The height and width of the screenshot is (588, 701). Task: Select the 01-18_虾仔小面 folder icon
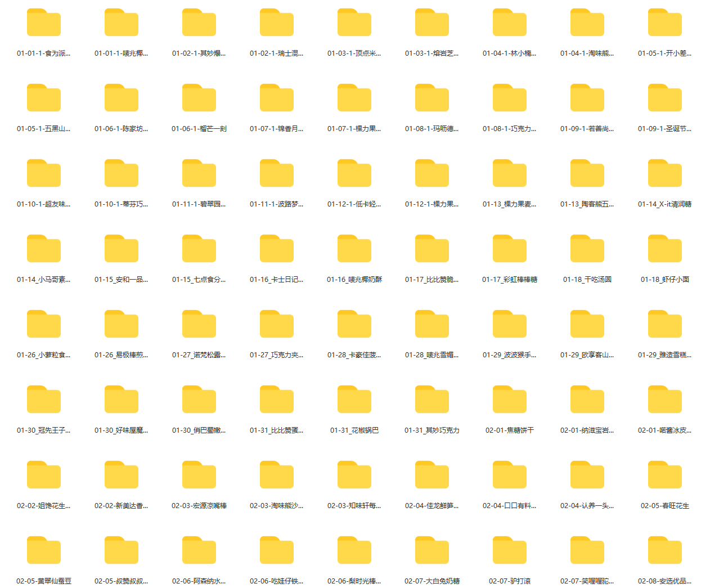tap(665, 249)
